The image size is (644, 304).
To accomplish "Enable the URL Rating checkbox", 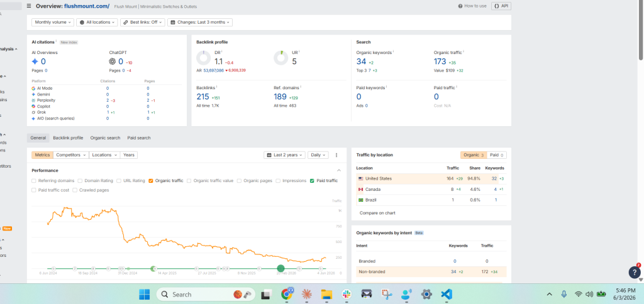I will click(119, 180).
